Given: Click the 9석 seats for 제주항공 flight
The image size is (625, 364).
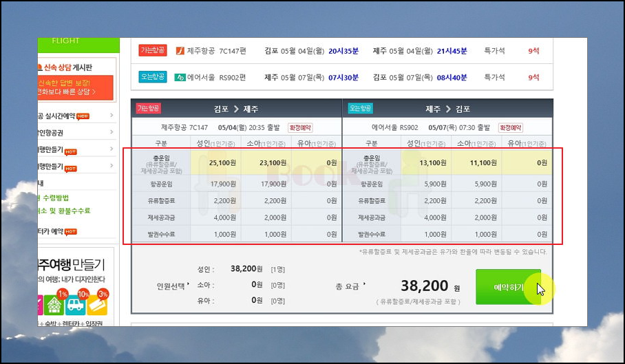Looking at the screenshot, I should [x=533, y=51].
